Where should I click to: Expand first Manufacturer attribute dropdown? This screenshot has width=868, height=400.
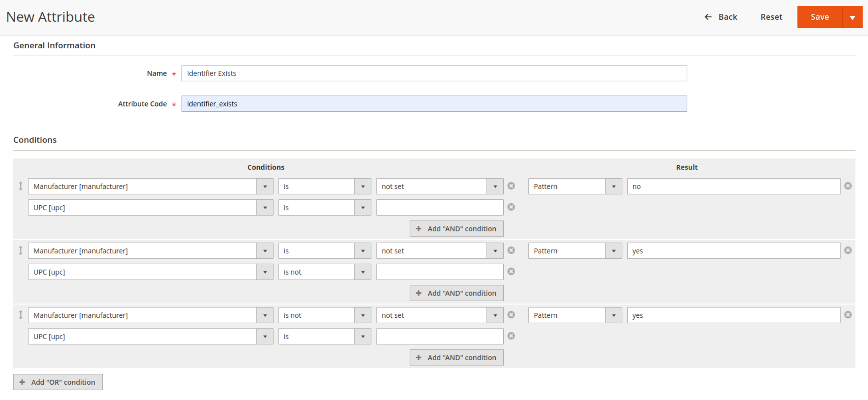click(265, 186)
